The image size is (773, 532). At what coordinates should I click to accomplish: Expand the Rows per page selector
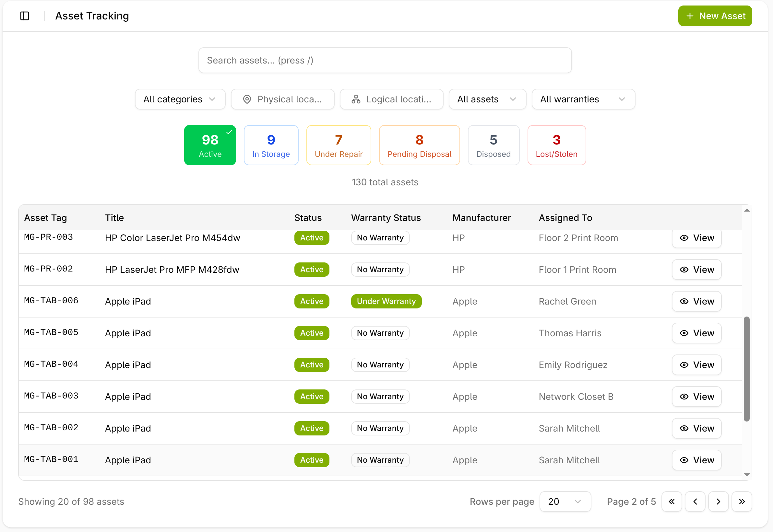click(565, 501)
